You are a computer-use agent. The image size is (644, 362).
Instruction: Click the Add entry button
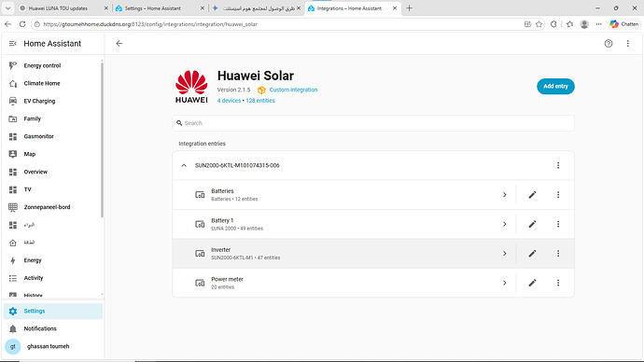pos(555,86)
